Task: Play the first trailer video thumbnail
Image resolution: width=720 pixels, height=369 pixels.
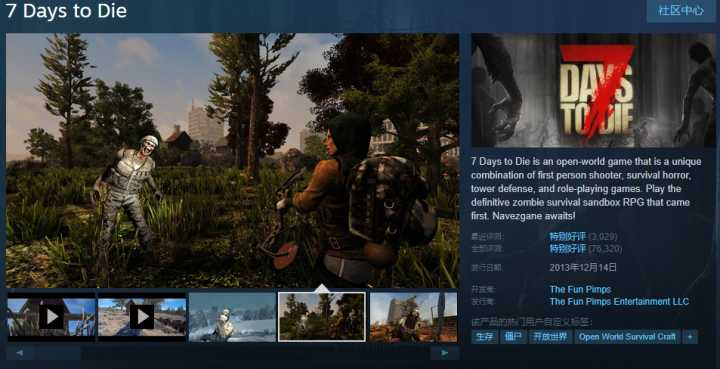Action: [52, 317]
